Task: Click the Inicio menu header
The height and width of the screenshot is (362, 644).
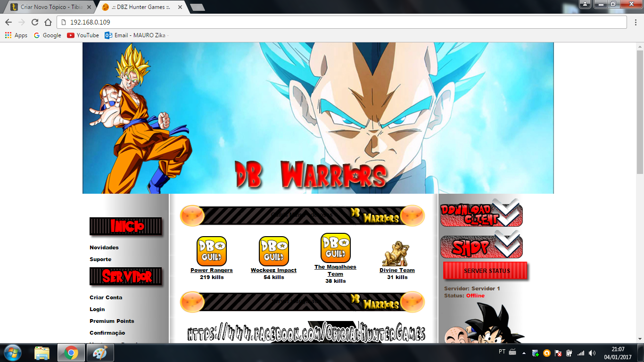Action: pyautogui.click(x=126, y=226)
